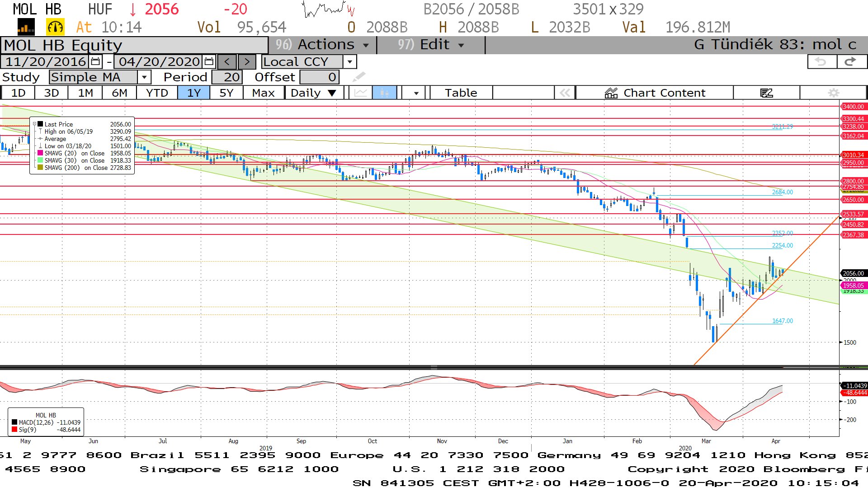Select the 3D time range tab
Screen dimensions: 868x501
click(x=51, y=93)
